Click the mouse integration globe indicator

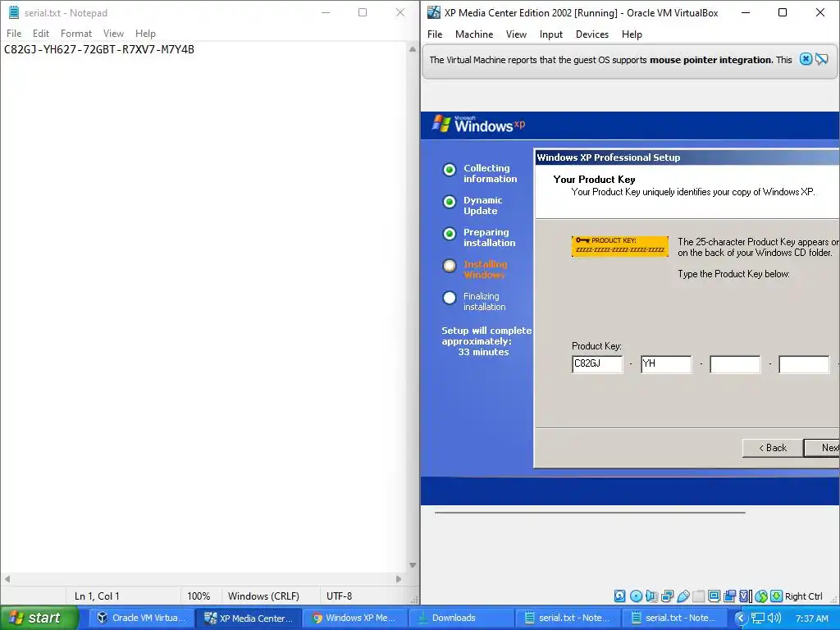click(761, 596)
